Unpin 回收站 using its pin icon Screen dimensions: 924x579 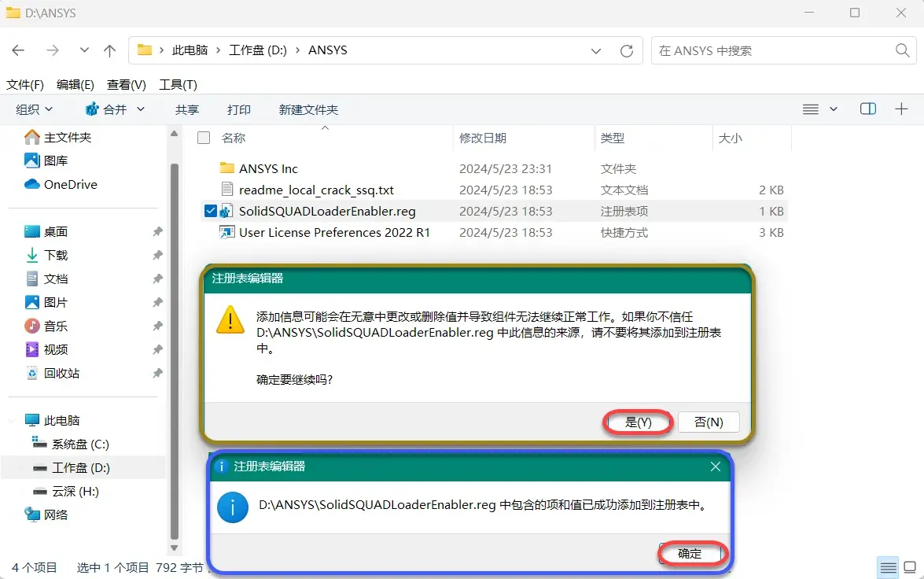pyautogui.click(x=157, y=373)
